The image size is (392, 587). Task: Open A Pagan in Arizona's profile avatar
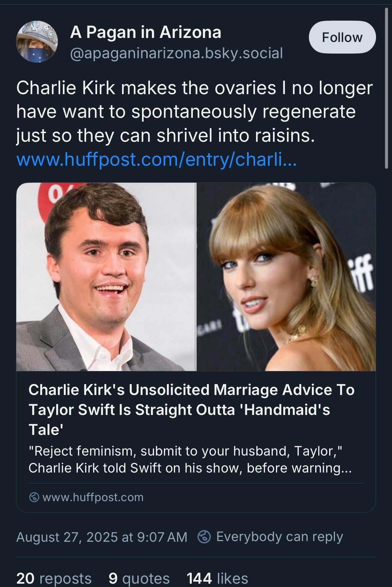point(37,42)
